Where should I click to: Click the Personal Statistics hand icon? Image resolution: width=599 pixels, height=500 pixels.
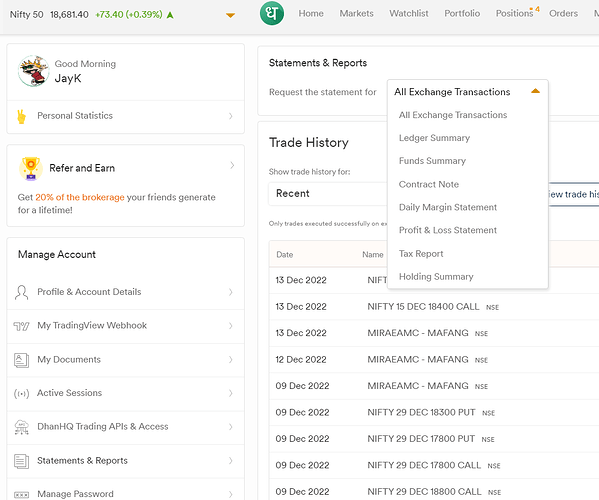pos(22,117)
